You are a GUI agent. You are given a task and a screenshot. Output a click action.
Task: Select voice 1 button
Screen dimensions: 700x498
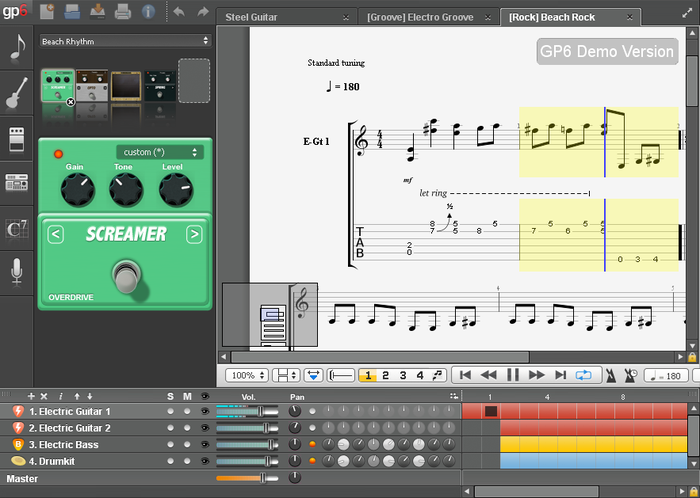pyautogui.click(x=368, y=375)
